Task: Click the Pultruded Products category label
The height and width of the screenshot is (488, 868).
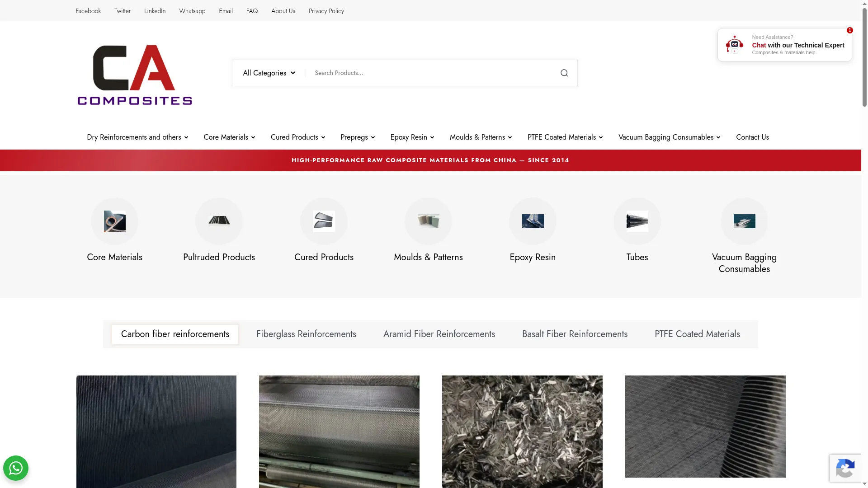Action: [219, 257]
